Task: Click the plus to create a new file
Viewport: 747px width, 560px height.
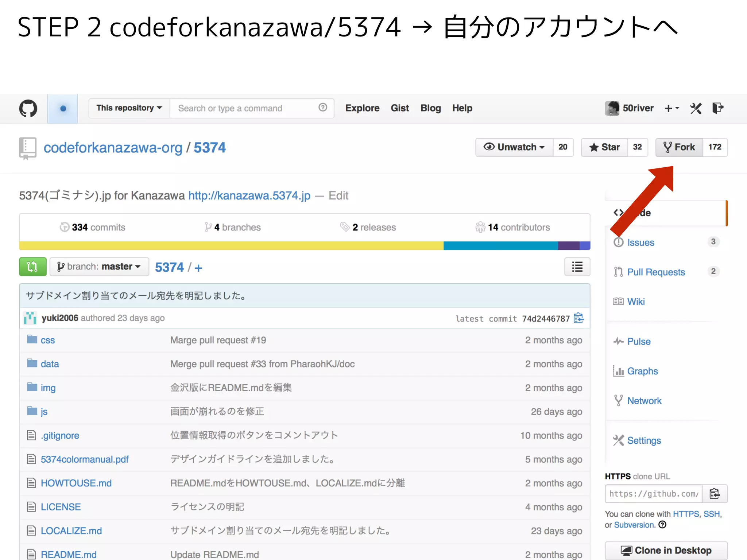Action: tap(198, 268)
